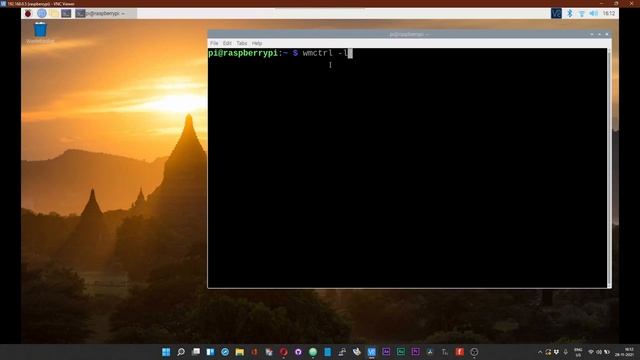Open the Windows Start menu

tap(166, 352)
